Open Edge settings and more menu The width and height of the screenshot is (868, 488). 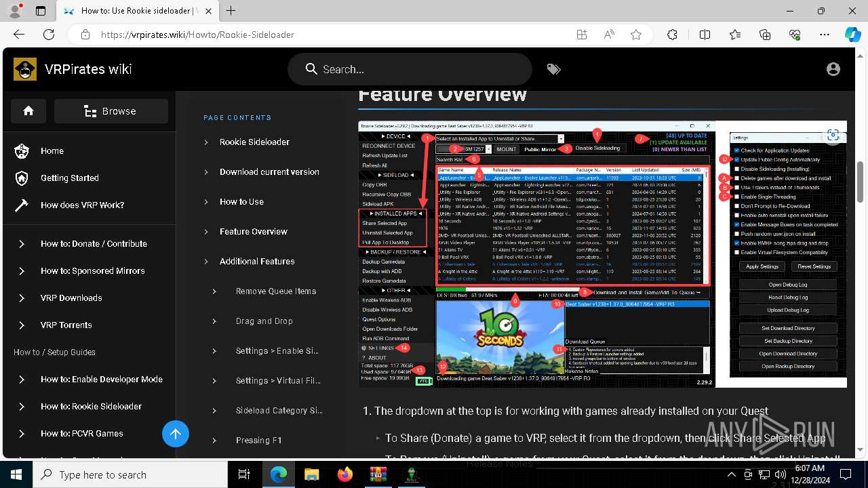coord(825,35)
